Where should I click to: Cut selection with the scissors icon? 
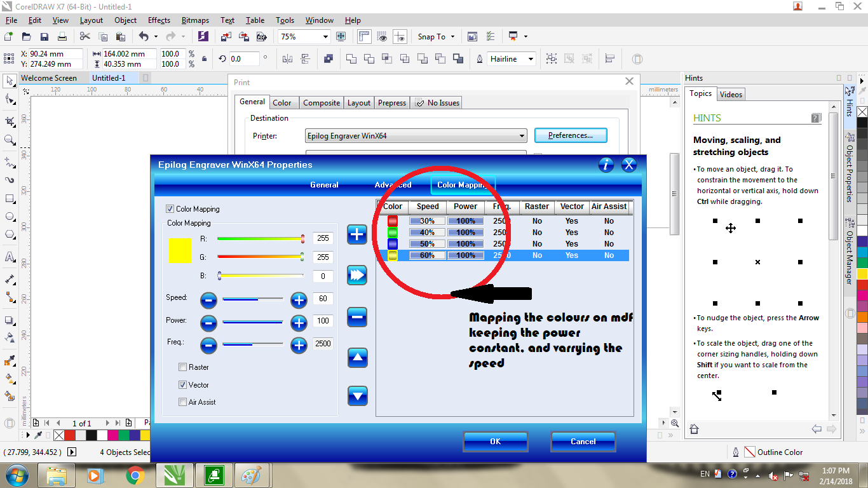[x=85, y=37]
